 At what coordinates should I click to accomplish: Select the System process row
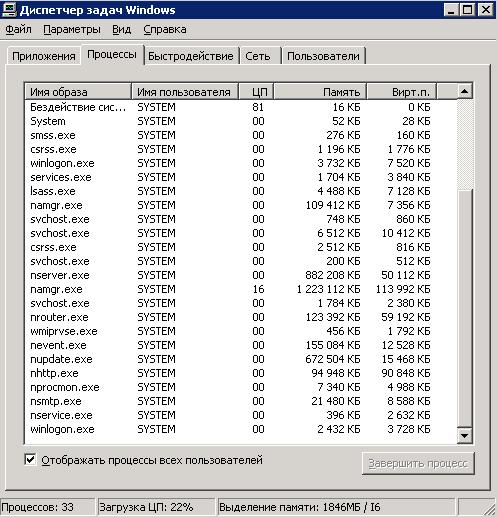pos(241,121)
